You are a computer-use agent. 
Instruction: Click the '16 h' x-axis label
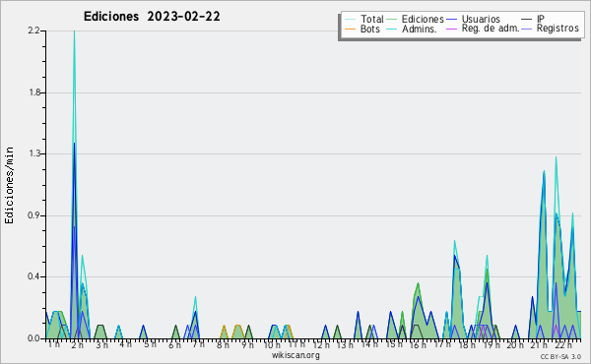pos(418,344)
